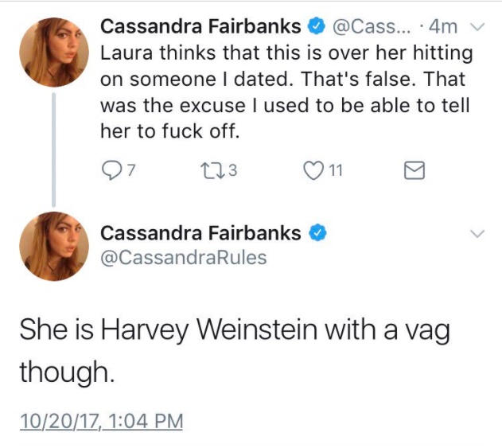Click the Cassandra Fairbanks name in second tweet

click(200, 233)
